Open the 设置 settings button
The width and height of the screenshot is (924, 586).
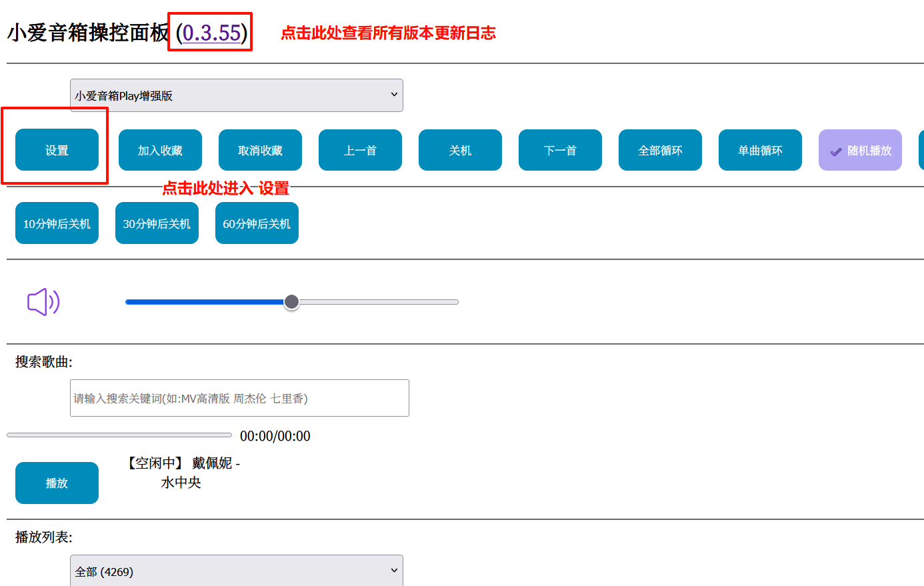pyautogui.click(x=57, y=150)
